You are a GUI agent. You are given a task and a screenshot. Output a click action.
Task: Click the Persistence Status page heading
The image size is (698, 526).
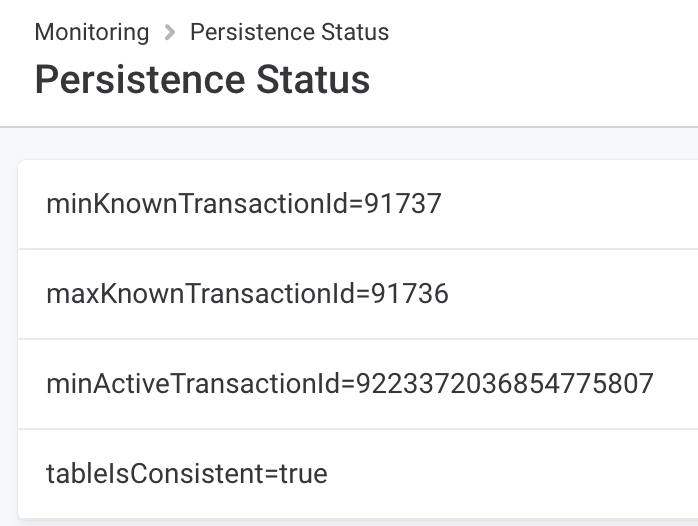202,80
